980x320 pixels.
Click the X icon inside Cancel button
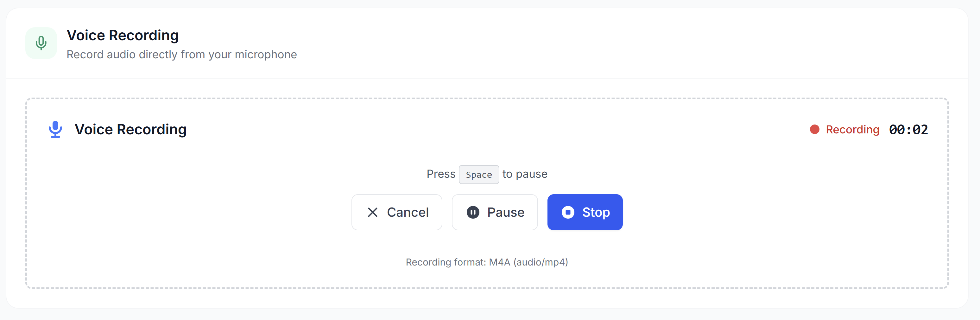click(373, 212)
